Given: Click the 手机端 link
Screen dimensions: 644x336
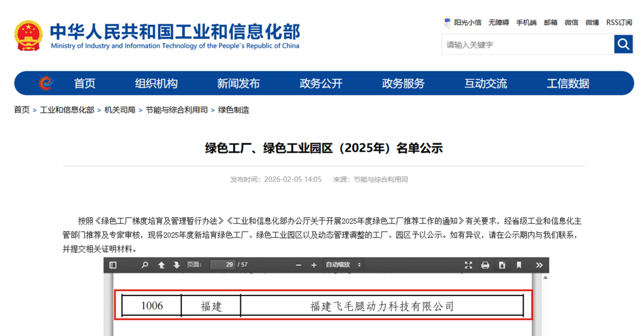Looking at the screenshot, I should coord(527,23).
